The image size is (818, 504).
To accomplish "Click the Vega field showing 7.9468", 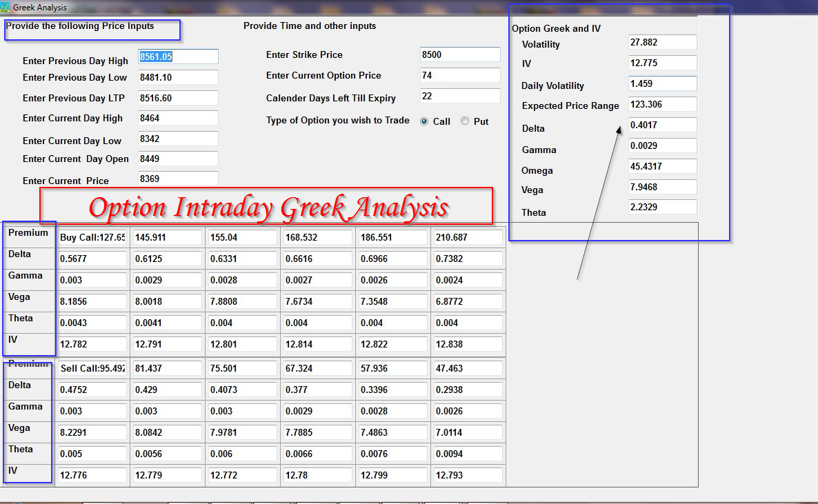I will 661,187.
